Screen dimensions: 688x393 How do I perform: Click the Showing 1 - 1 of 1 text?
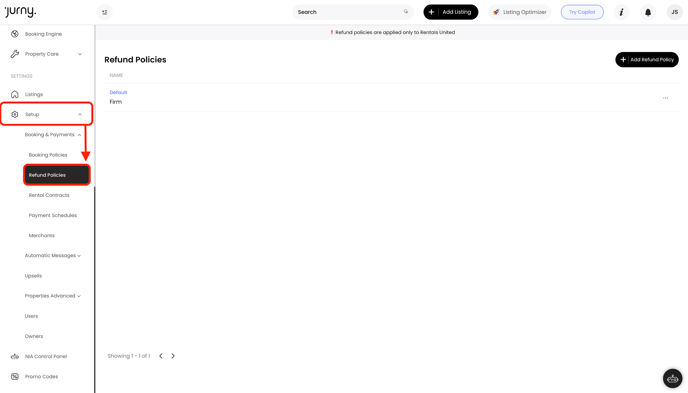tap(129, 356)
